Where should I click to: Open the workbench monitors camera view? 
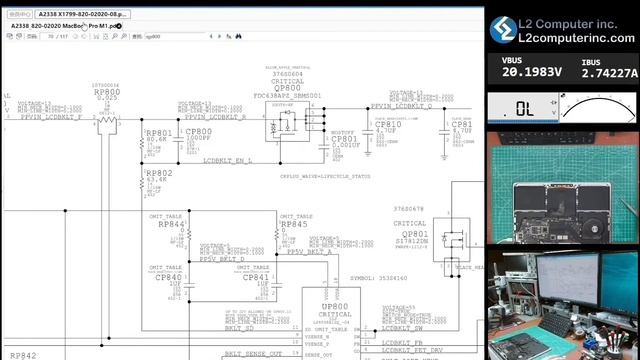(x=562, y=305)
